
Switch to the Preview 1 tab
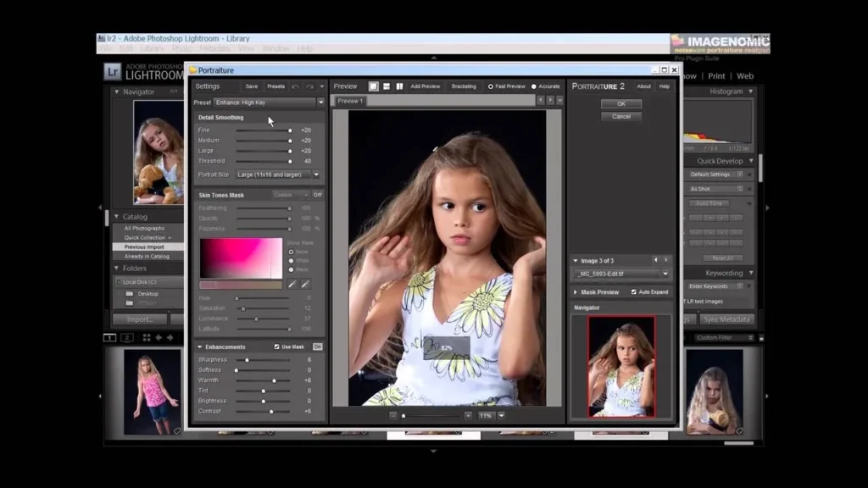[x=350, y=100]
